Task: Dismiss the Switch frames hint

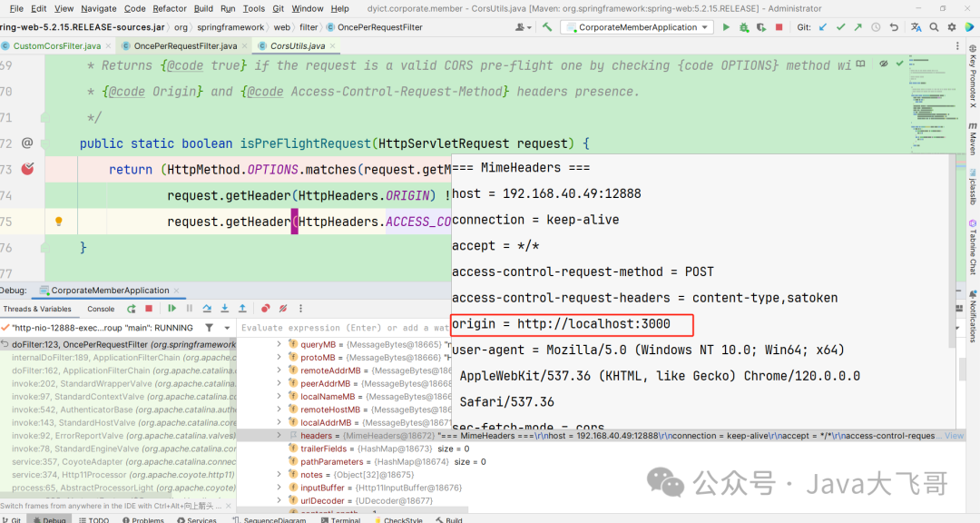Action: (x=228, y=506)
